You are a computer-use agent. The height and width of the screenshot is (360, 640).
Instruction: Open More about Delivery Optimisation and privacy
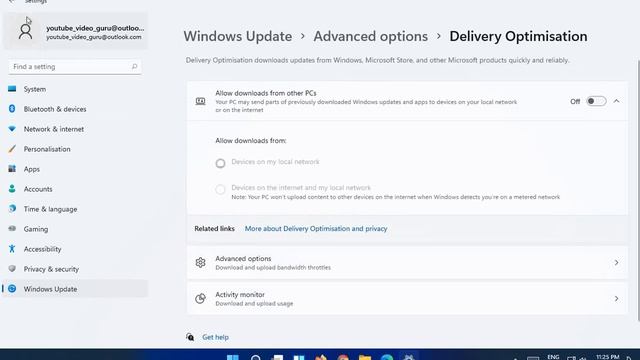(316, 229)
